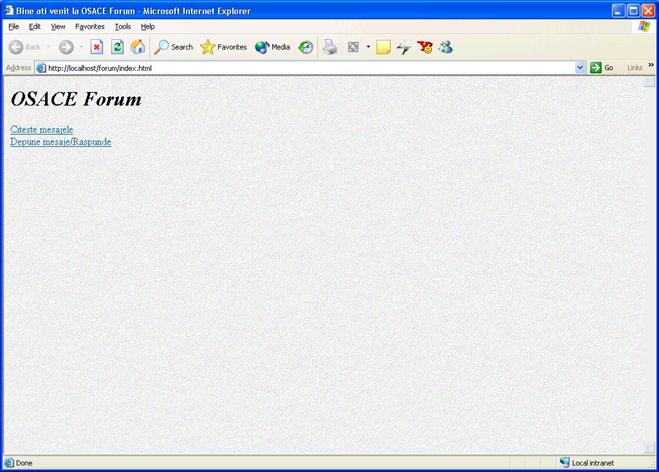The height and width of the screenshot is (472, 659).
Task: Expand the address bar dropdown arrow
Action: [580, 67]
